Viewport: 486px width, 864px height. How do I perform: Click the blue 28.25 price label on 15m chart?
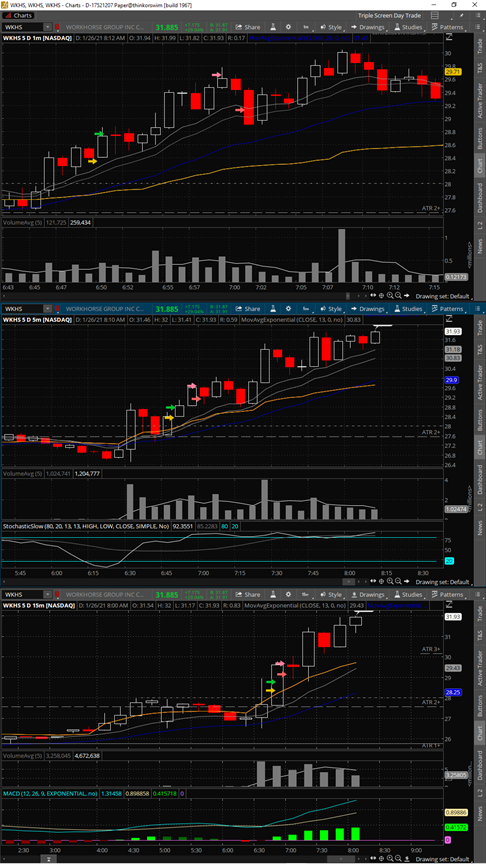tap(453, 692)
